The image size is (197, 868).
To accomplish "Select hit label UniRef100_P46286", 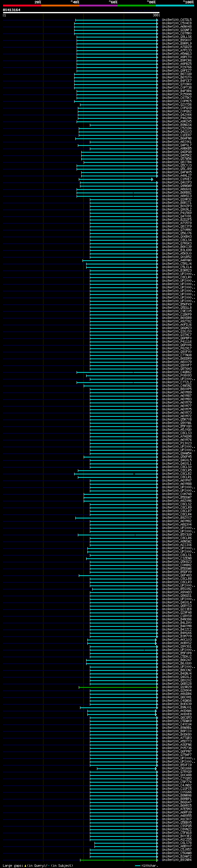I will tap(176, 118).
